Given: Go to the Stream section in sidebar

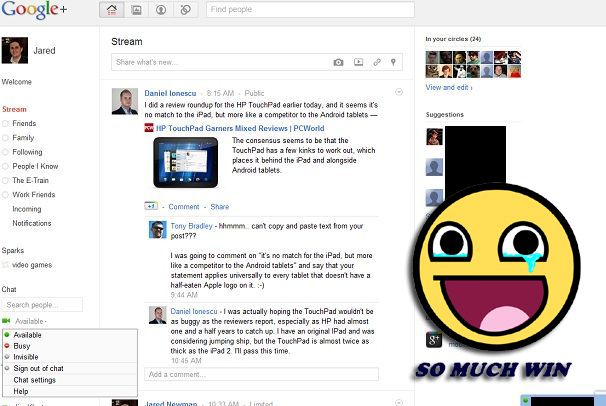Looking at the screenshot, I should pos(14,109).
